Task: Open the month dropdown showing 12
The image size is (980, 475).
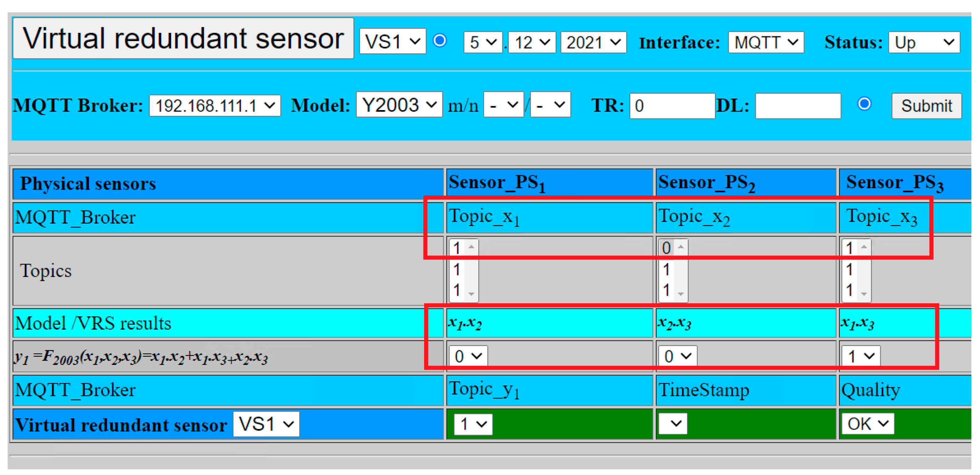Action: (x=531, y=42)
